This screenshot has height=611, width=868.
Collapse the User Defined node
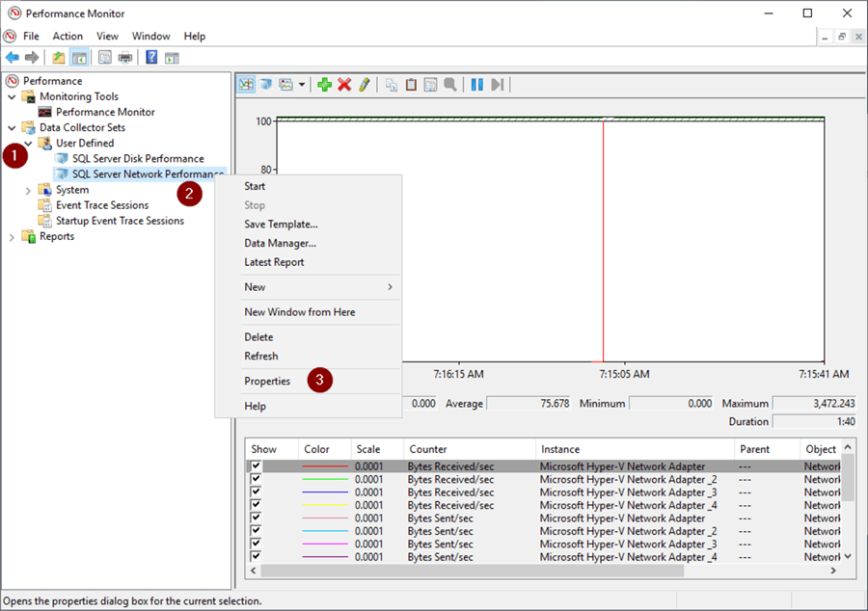pyautogui.click(x=28, y=144)
